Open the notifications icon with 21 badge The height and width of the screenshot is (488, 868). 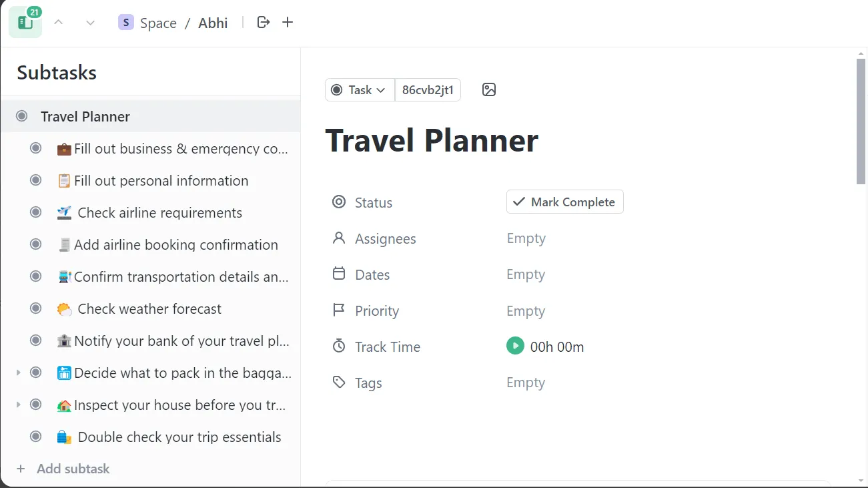point(25,22)
